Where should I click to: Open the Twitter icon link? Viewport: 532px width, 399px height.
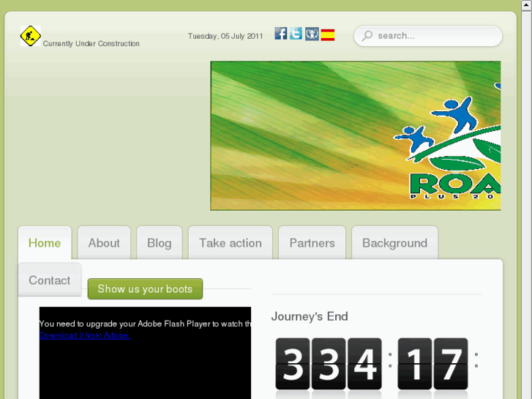[x=296, y=34]
